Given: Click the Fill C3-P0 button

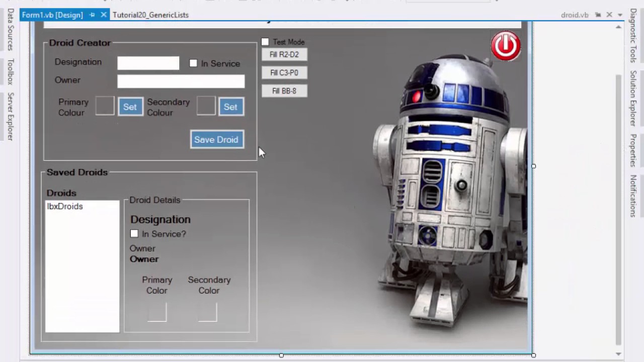Looking at the screenshot, I should click(x=284, y=72).
